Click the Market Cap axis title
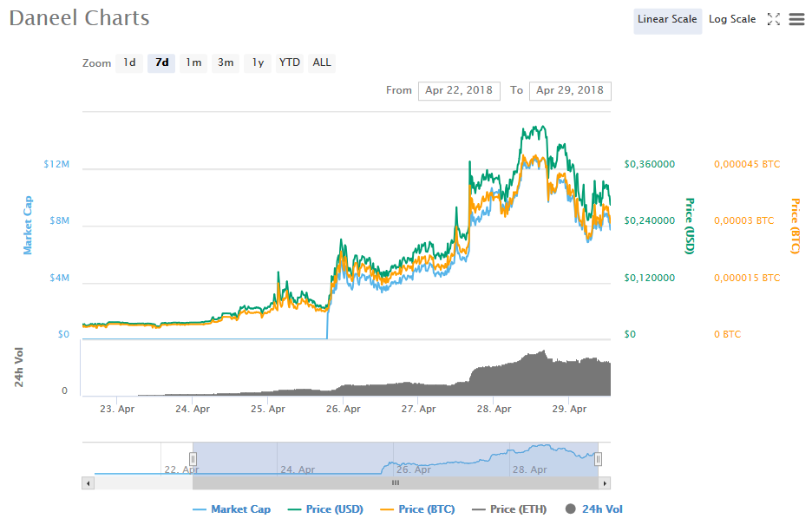The image size is (812, 525). point(28,226)
